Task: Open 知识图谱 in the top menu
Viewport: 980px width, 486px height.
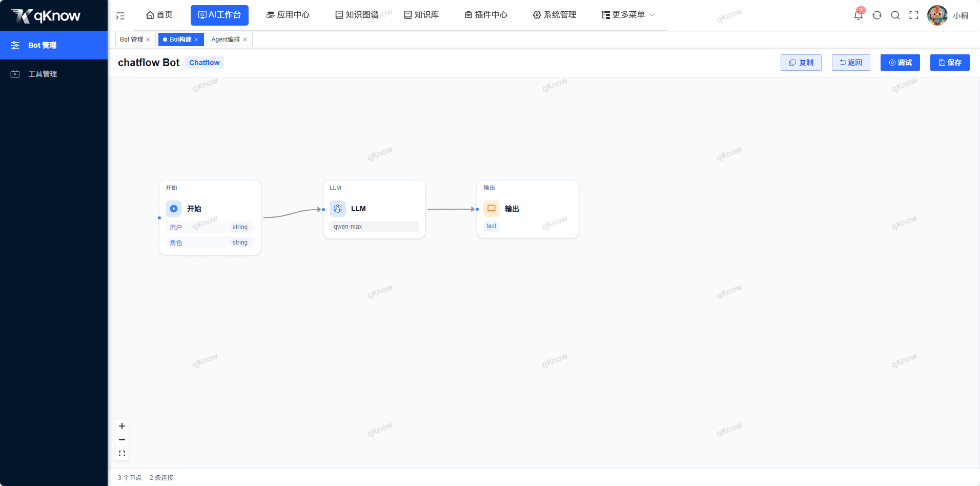Action: 357,15
